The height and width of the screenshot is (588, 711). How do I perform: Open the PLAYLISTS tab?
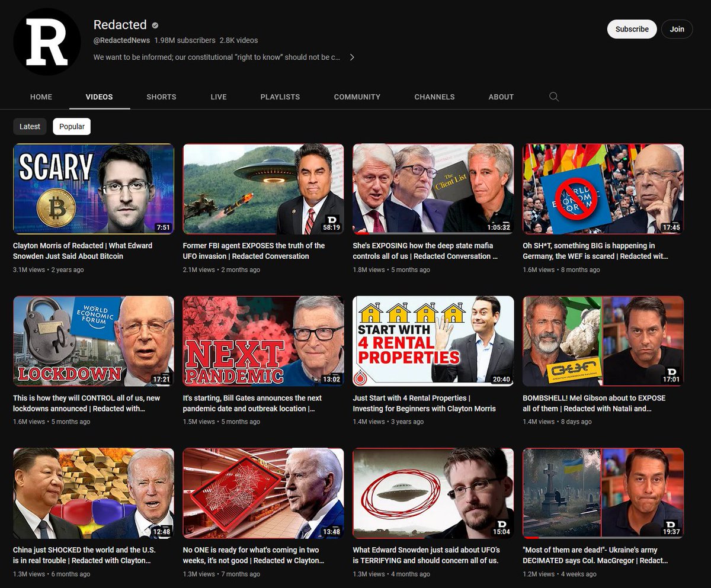(280, 97)
